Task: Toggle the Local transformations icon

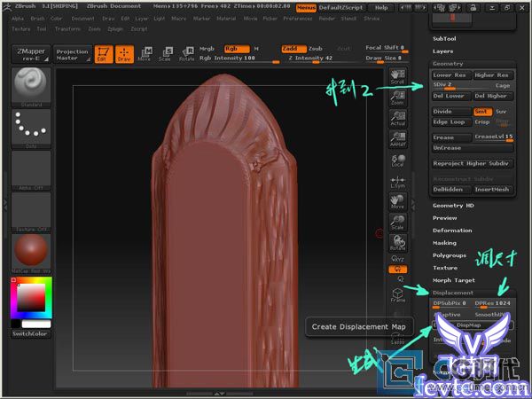Action: pyautogui.click(x=397, y=160)
